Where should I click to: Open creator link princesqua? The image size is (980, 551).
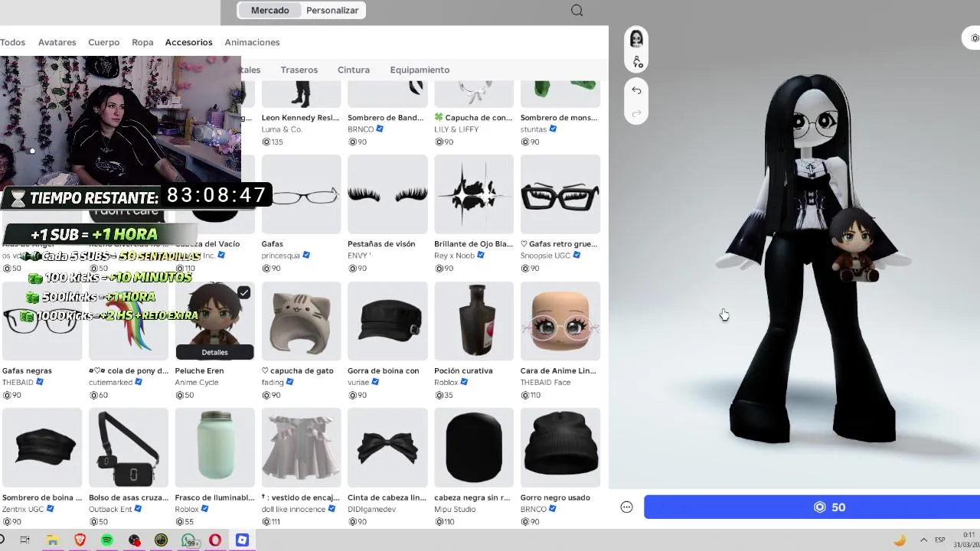click(x=281, y=256)
